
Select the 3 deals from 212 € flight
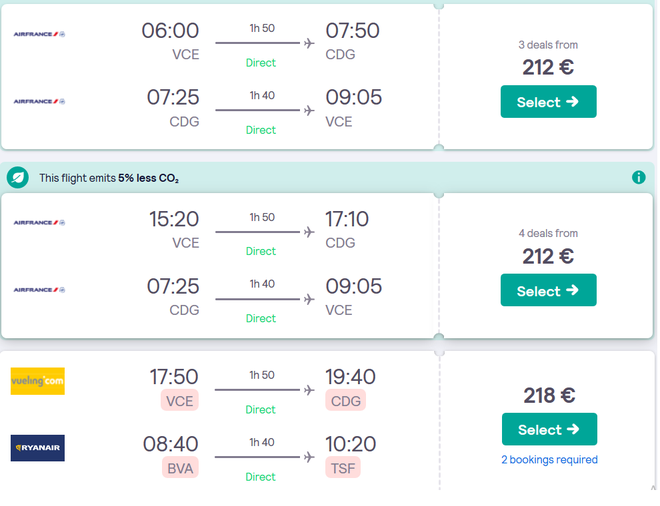[548, 101]
